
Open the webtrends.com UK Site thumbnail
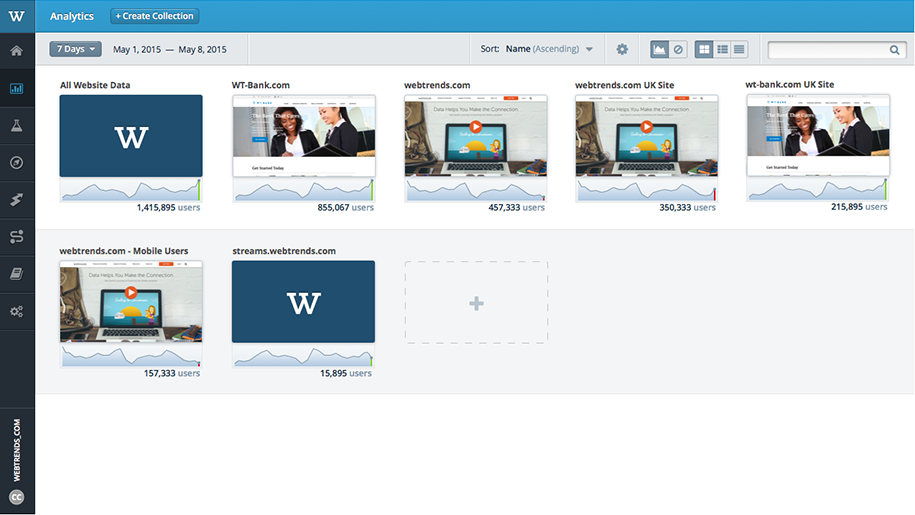pyautogui.click(x=647, y=136)
